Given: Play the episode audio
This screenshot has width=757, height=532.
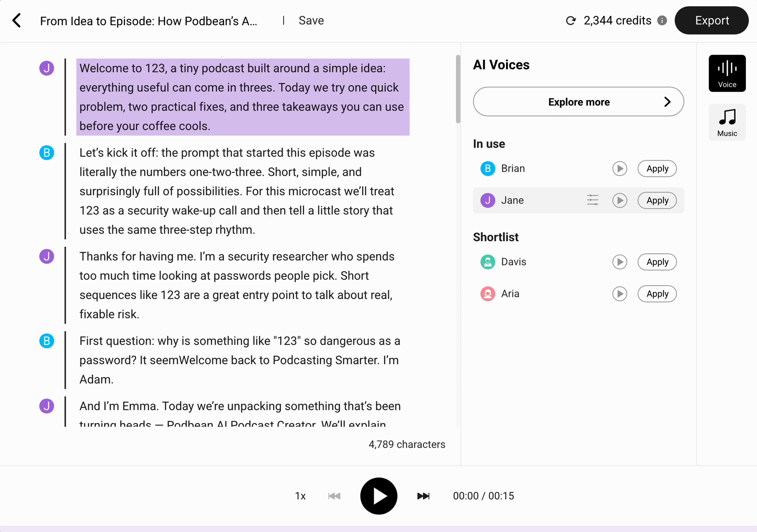Looking at the screenshot, I should 378,496.
